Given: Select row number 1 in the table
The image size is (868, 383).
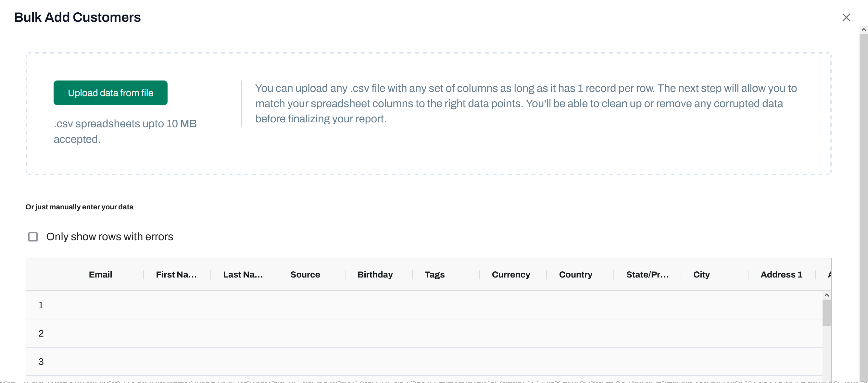Looking at the screenshot, I should click(41, 305).
